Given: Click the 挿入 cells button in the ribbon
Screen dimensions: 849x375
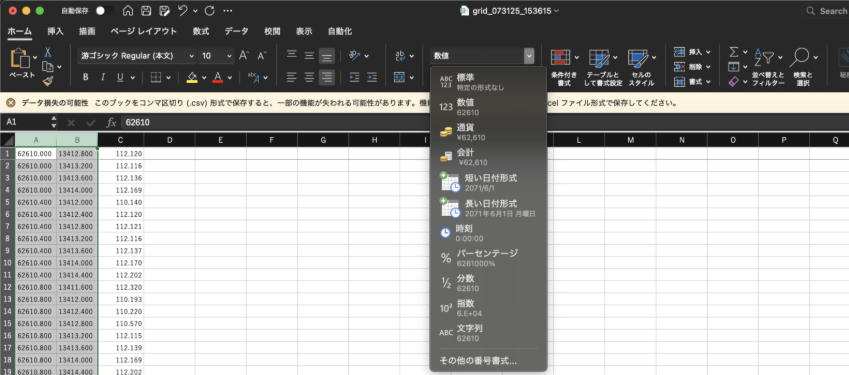Looking at the screenshot, I should (693, 52).
